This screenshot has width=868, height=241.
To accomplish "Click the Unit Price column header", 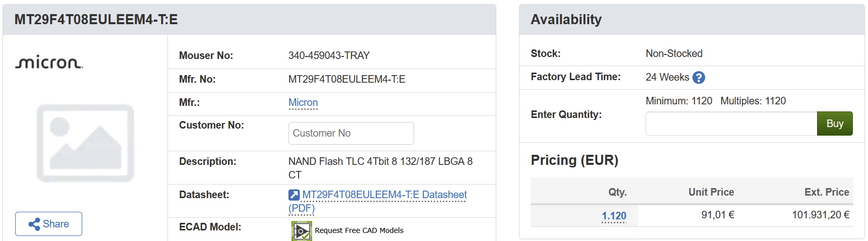I will coord(711,192).
